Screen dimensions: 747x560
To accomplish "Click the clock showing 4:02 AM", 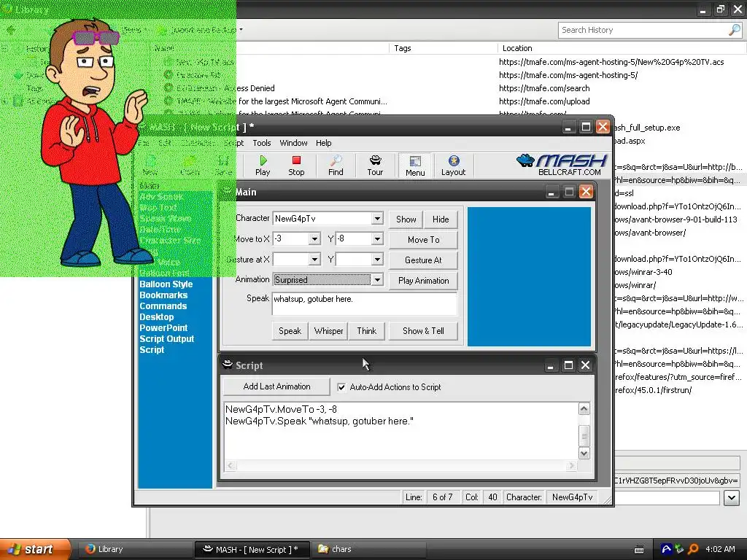I will click(720, 549).
